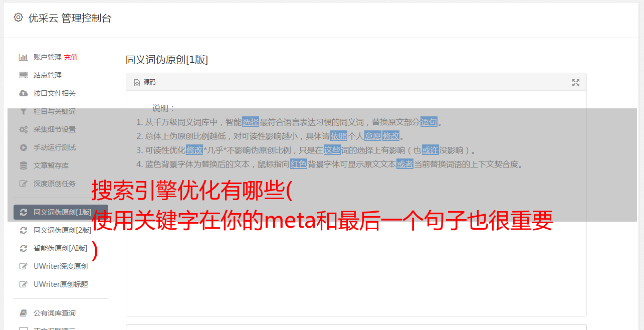
Task: Click the cloud upload icon for 接口文件相关
Action: pyautogui.click(x=23, y=93)
